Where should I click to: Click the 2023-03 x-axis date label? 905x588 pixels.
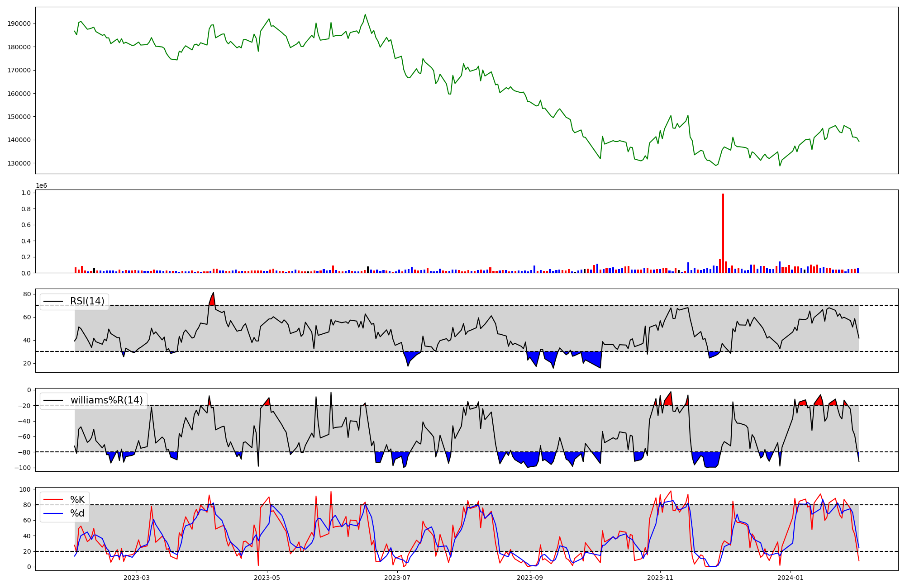pyautogui.click(x=136, y=578)
